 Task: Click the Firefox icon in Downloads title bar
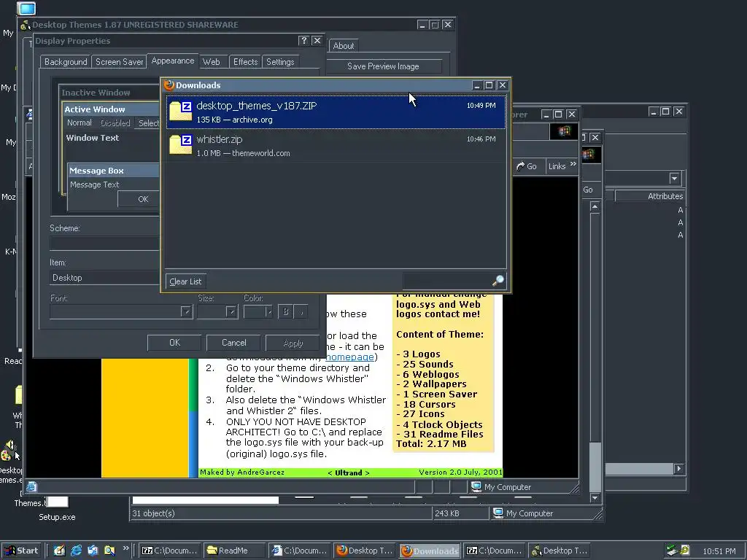(x=169, y=85)
